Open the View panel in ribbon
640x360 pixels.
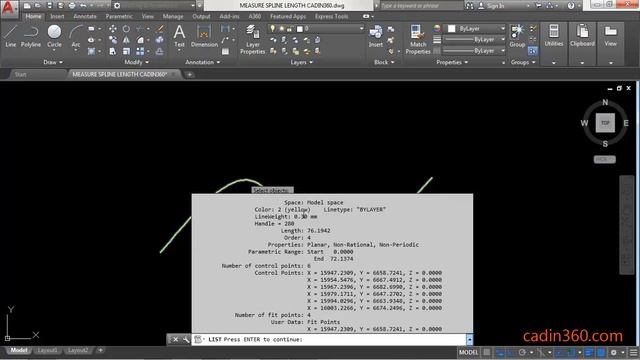pos(610,36)
